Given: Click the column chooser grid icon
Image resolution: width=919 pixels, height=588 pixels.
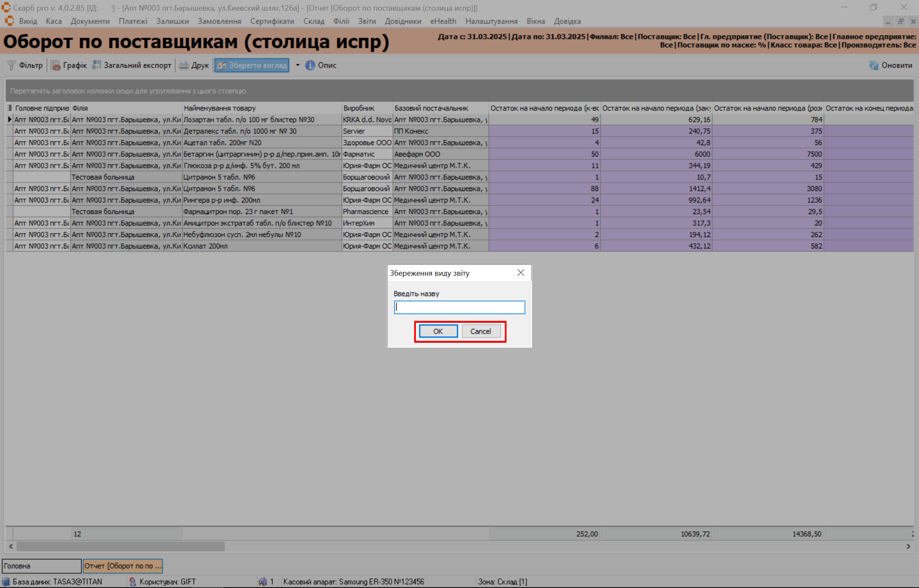Looking at the screenshot, I should (9, 108).
